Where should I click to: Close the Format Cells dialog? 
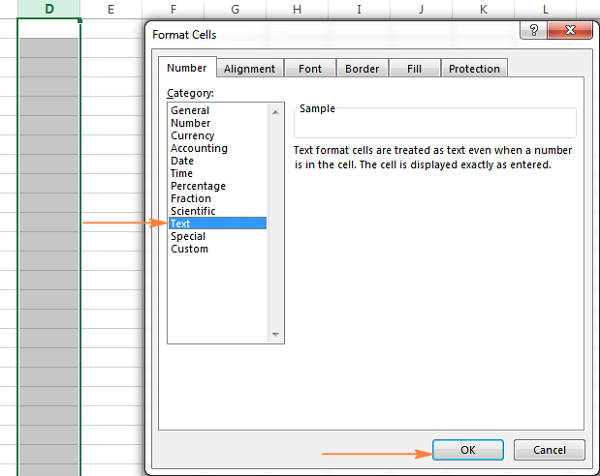click(570, 30)
